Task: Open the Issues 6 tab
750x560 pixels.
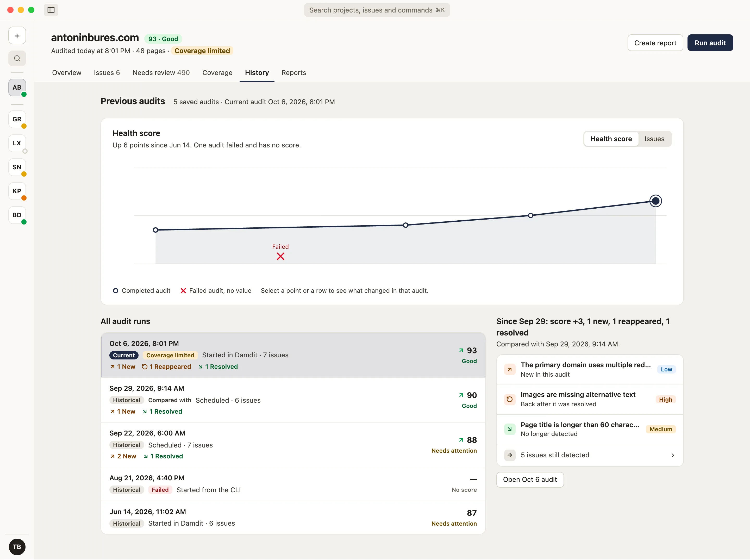Action: (107, 73)
